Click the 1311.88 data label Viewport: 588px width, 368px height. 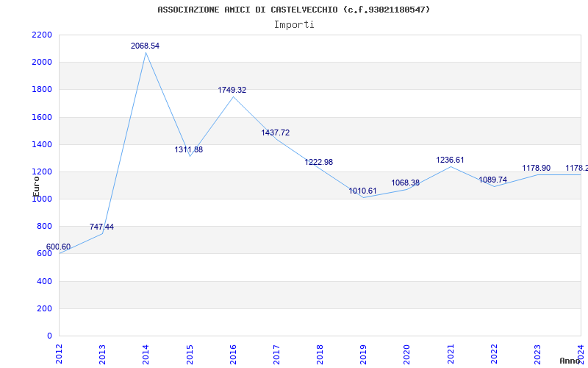coord(189,149)
